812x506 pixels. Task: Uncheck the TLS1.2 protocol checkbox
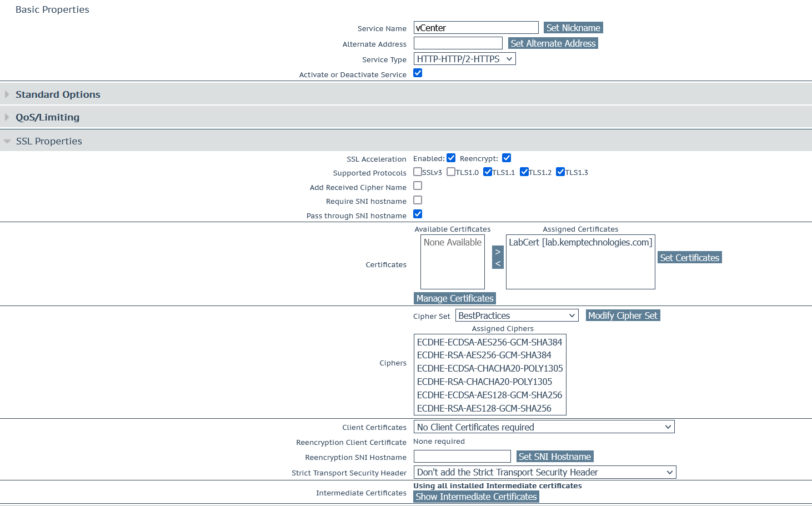tap(524, 172)
